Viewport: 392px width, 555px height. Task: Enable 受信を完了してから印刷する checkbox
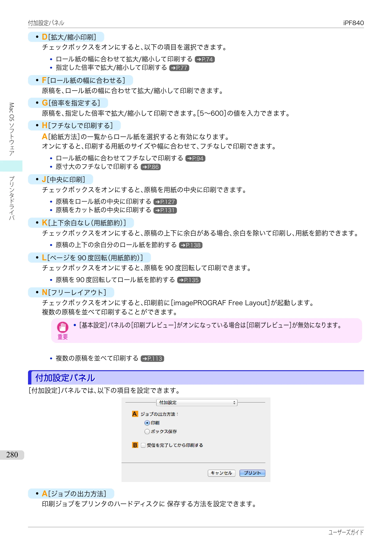[143, 445]
